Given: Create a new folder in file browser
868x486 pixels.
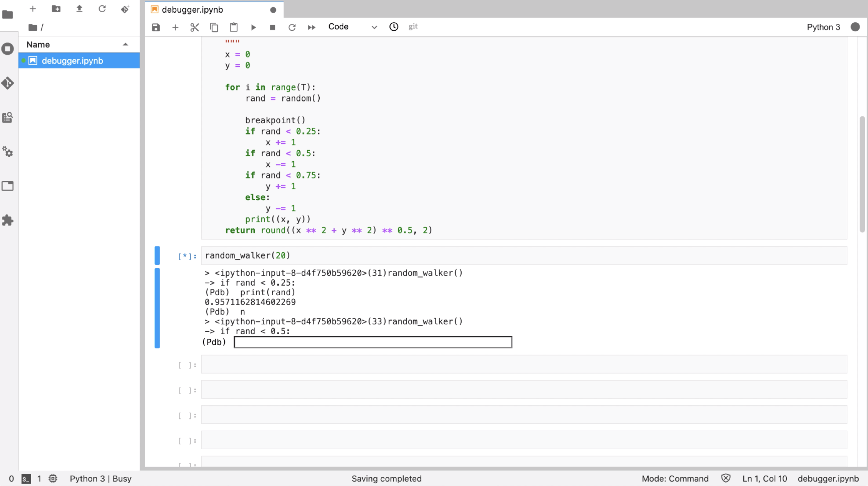Looking at the screenshot, I should click(x=56, y=9).
